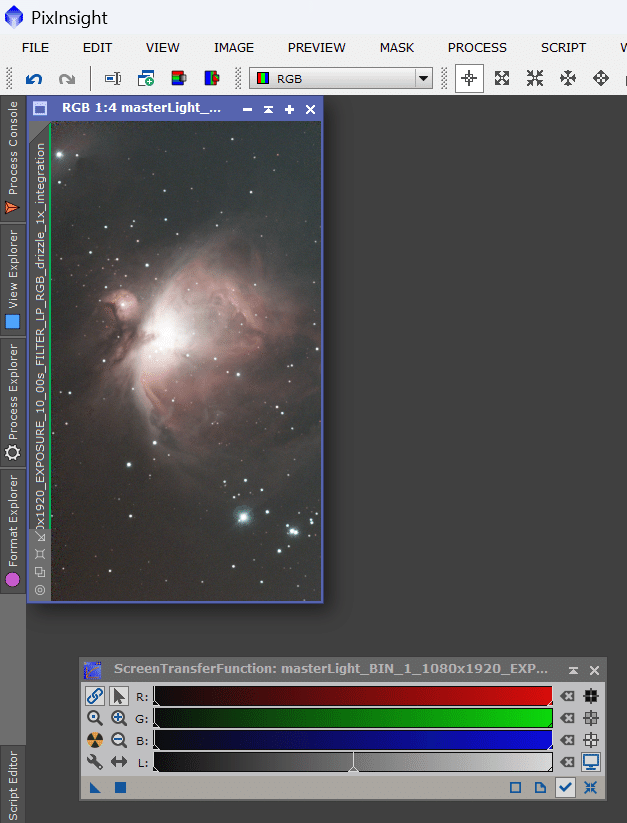Open the PREVIEW menu
627x823 pixels.
pos(316,48)
